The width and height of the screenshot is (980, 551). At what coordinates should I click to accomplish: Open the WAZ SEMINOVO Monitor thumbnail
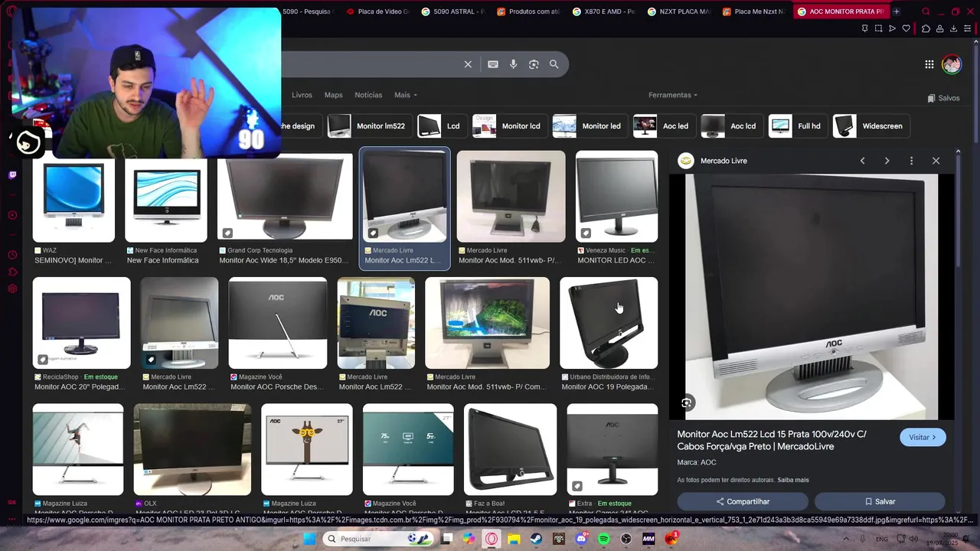point(74,201)
